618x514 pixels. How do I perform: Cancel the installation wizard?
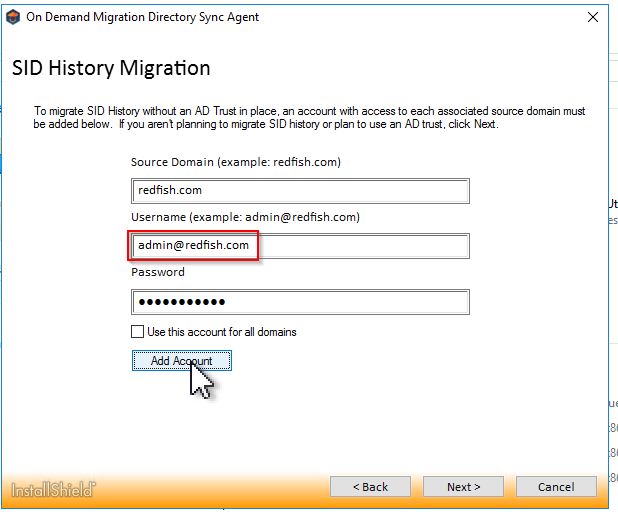[x=556, y=487]
